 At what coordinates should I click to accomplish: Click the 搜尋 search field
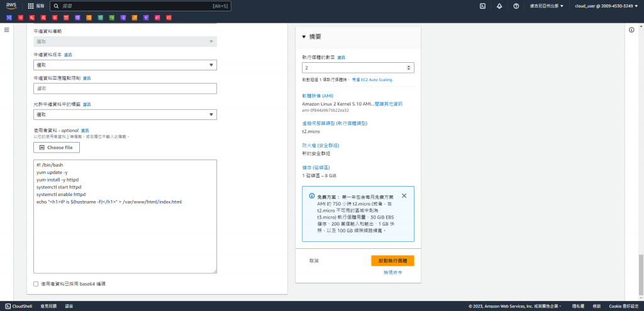pos(140,6)
